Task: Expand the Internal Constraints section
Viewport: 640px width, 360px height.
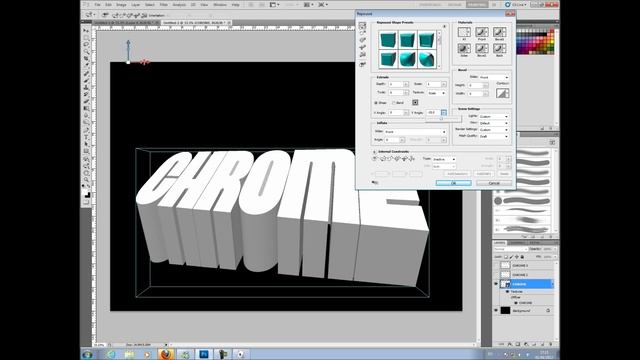Action: [374, 152]
